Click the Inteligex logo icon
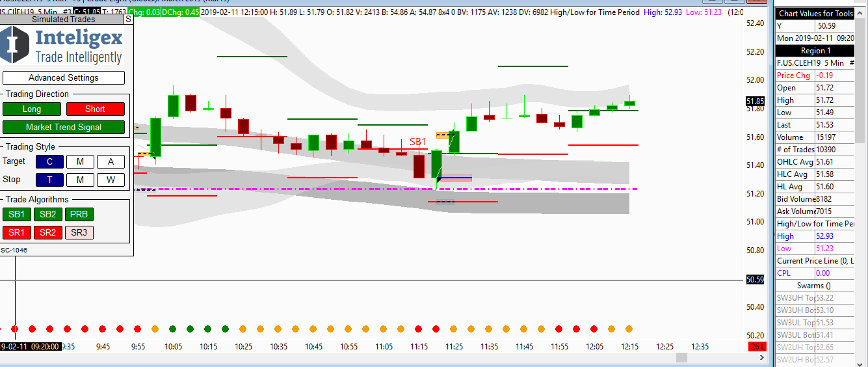 (x=15, y=45)
